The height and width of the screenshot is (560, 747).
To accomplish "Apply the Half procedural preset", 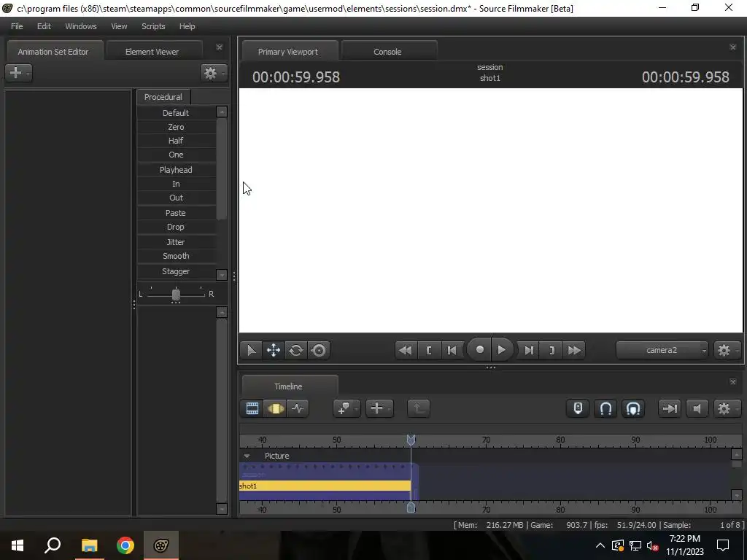I will tap(176, 141).
